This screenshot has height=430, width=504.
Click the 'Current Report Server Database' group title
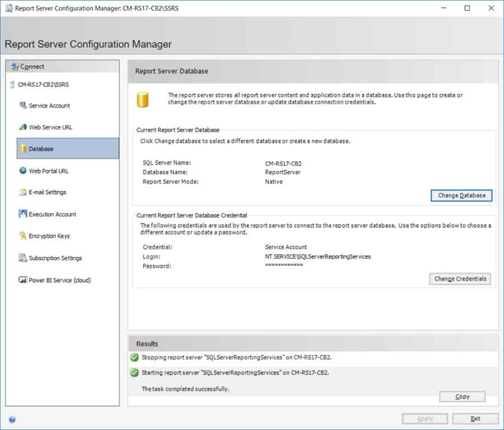pyautogui.click(x=178, y=130)
